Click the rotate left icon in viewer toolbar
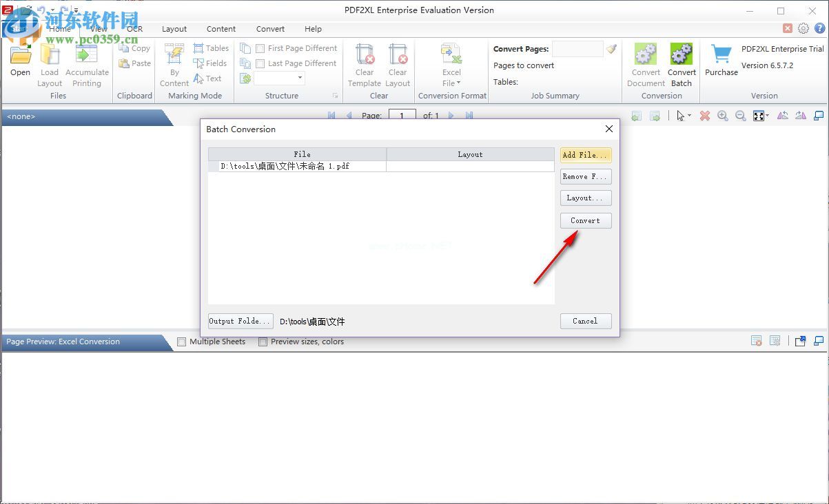 (783, 116)
